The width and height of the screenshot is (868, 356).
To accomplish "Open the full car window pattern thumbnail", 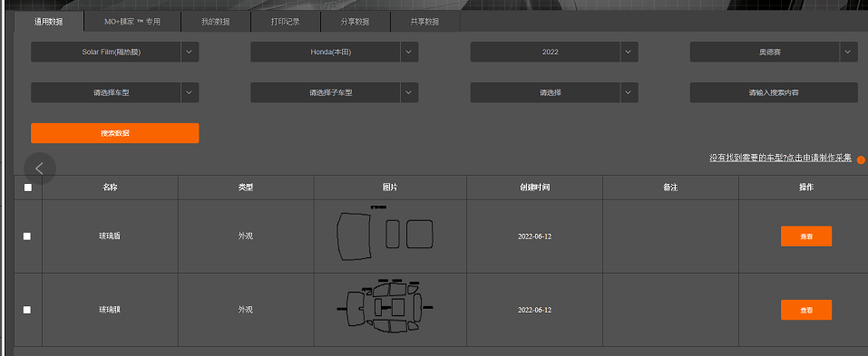I will [385, 307].
